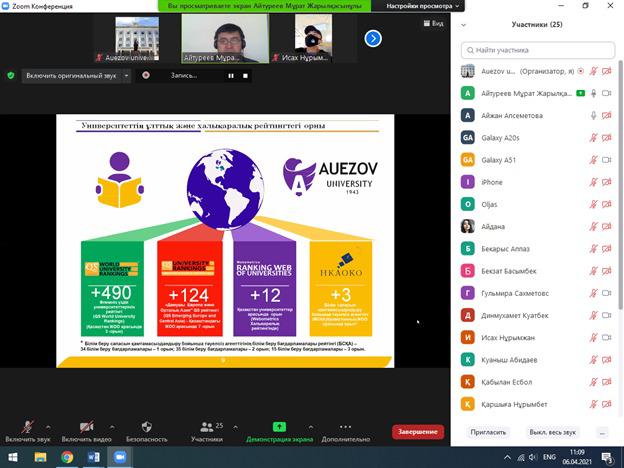The height and width of the screenshot is (468, 624).
Task: Click the Пригласить button
Action: [488, 432]
